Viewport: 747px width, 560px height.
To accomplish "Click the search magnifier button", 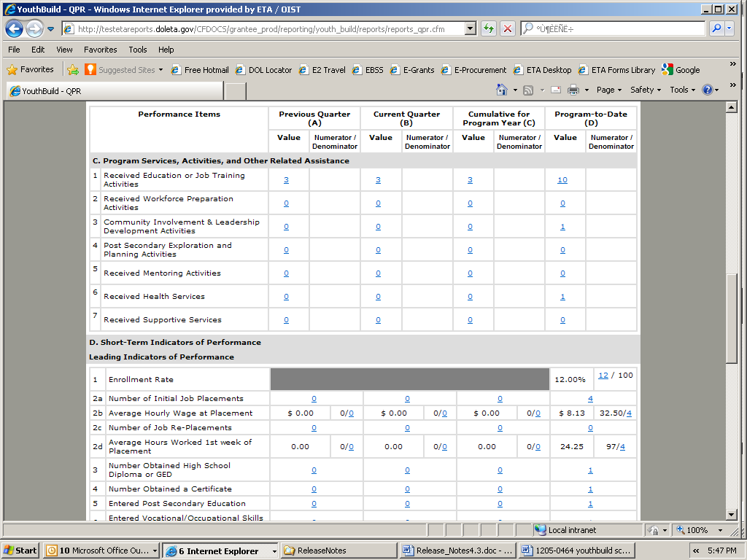I will point(716,29).
